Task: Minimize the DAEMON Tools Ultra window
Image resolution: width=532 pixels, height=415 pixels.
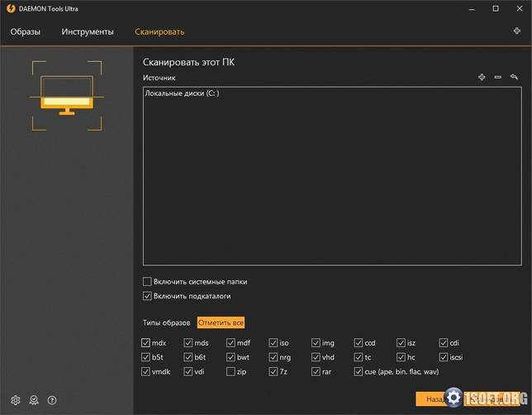Action: (472, 9)
